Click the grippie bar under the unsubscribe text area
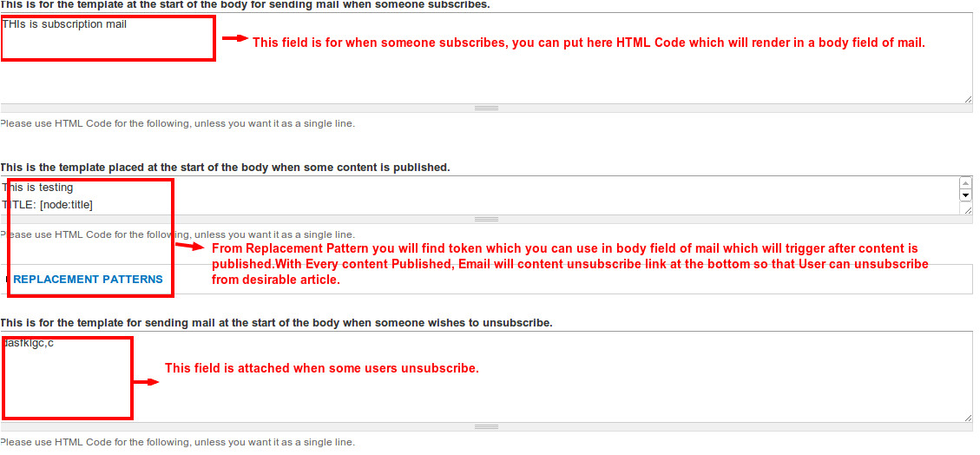 tap(486, 426)
